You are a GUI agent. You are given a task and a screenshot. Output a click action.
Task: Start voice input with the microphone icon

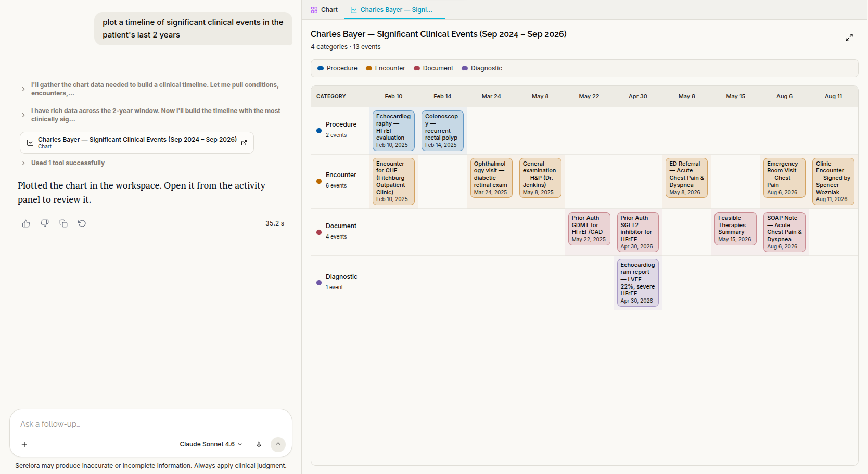(x=259, y=444)
